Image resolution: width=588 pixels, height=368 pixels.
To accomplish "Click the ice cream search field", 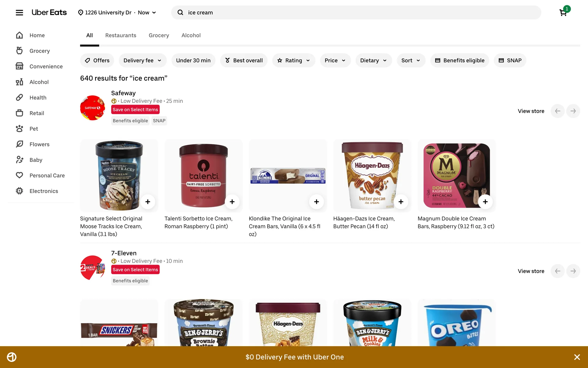I will (x=356, y=12).
